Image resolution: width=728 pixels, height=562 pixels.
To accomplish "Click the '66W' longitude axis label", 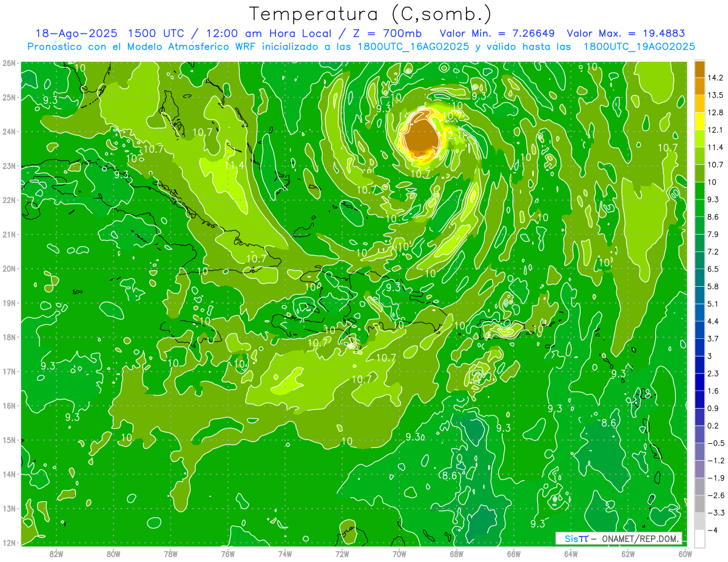I will coord(514,554).
